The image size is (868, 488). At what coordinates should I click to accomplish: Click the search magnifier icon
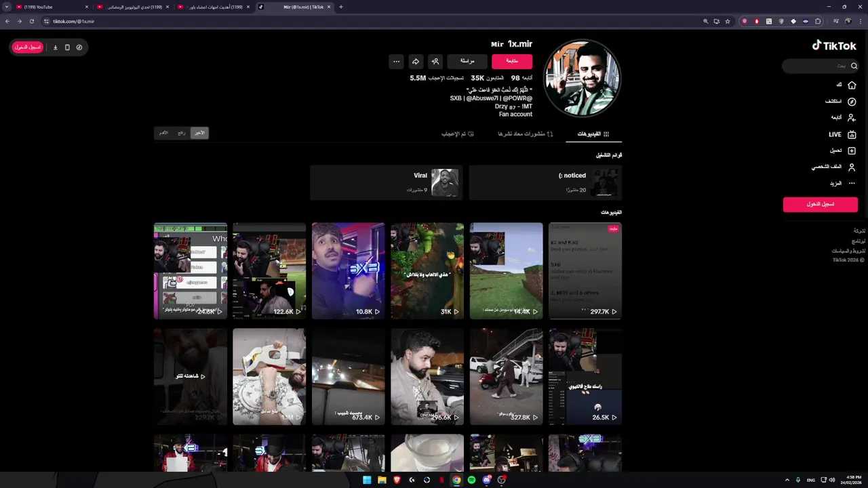click(x=854, y=66)
